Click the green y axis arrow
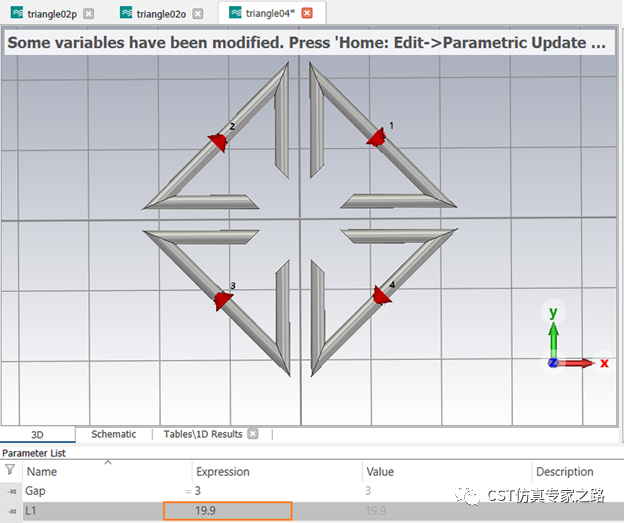The image size is (624, 523). pos(553,336)
